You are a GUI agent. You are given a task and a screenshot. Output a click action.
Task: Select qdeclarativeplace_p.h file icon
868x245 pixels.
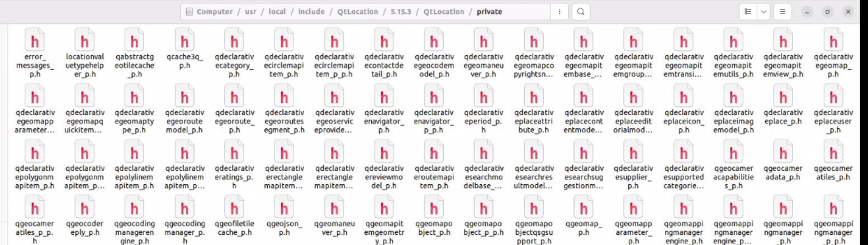(784, 95)
